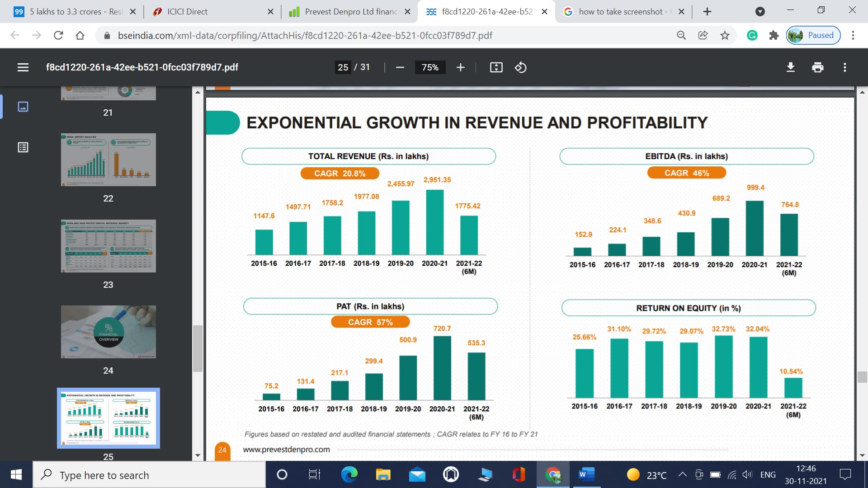
Task: Zoom in on the PDF
Action: pyautogui.click(x=460, y=67)
